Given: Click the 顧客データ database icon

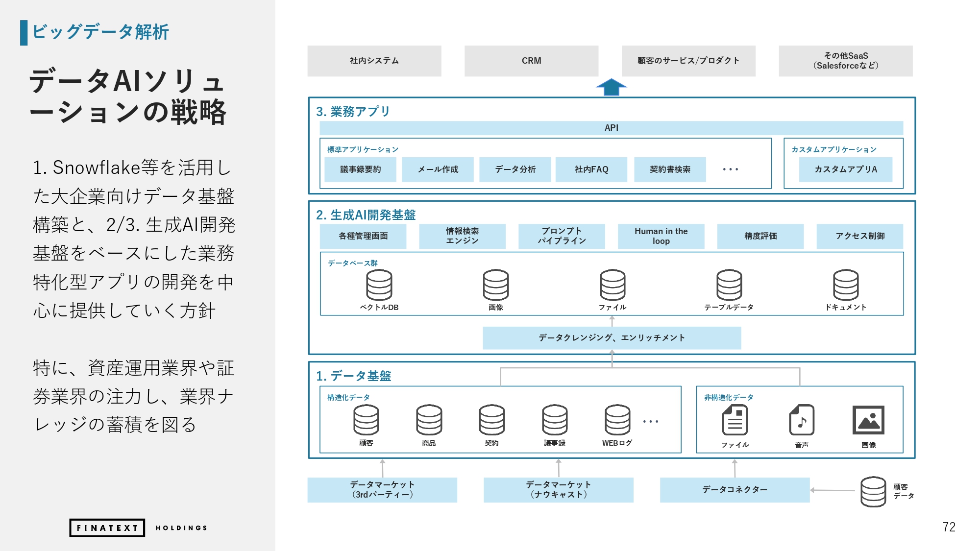Looking at the screenshot, I should [873, 492].
